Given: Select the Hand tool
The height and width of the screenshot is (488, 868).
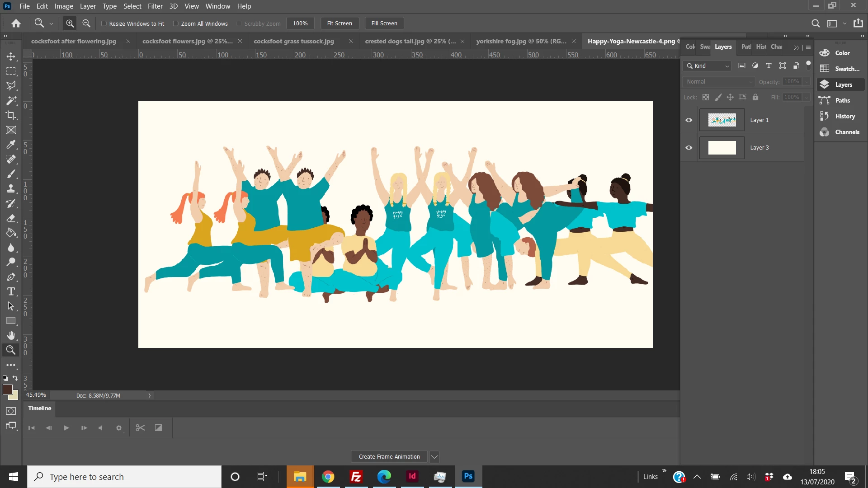Looking at the screenshot, I should [x=11, y=335].
